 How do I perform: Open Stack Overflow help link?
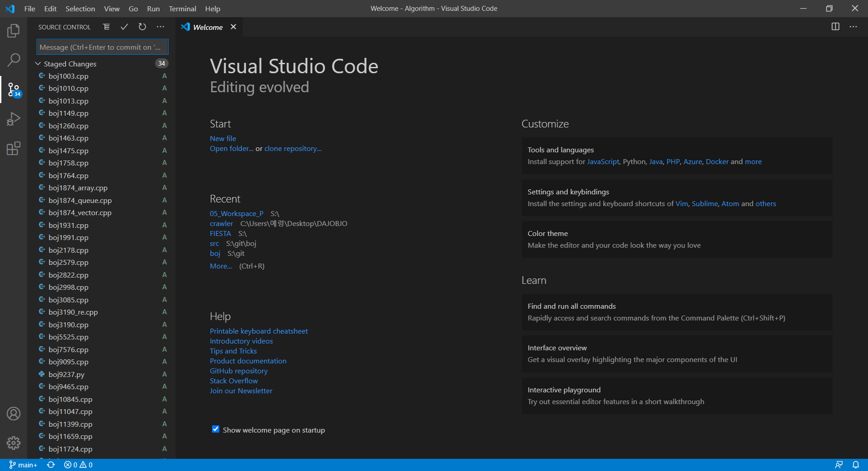pyautogui.click(x=234, y=381)
